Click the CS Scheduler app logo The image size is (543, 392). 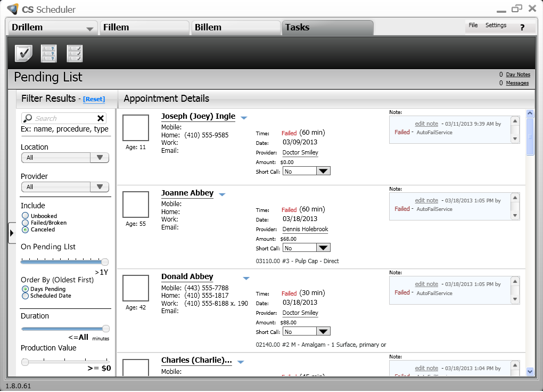point(12,9)
